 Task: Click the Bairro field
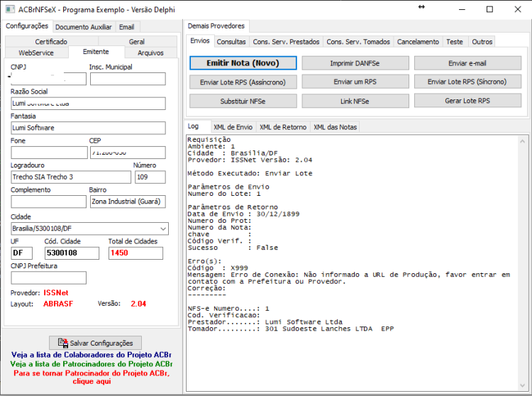[x=128, y=202]
